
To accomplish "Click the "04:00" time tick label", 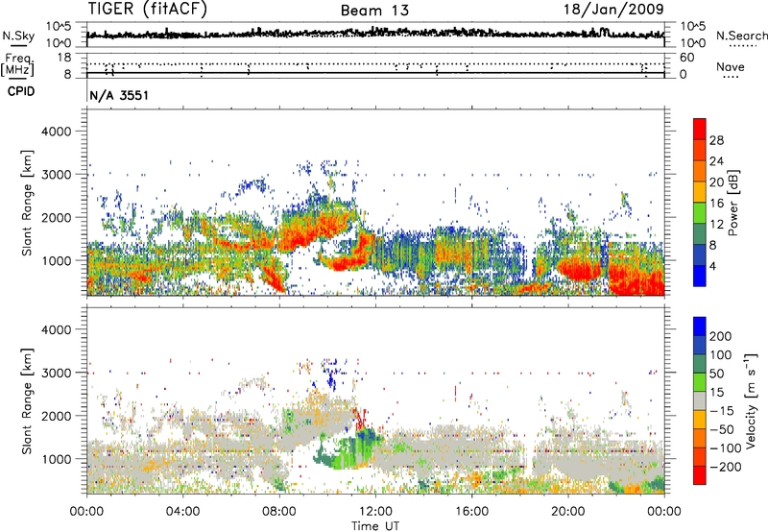I will [182, 512].
